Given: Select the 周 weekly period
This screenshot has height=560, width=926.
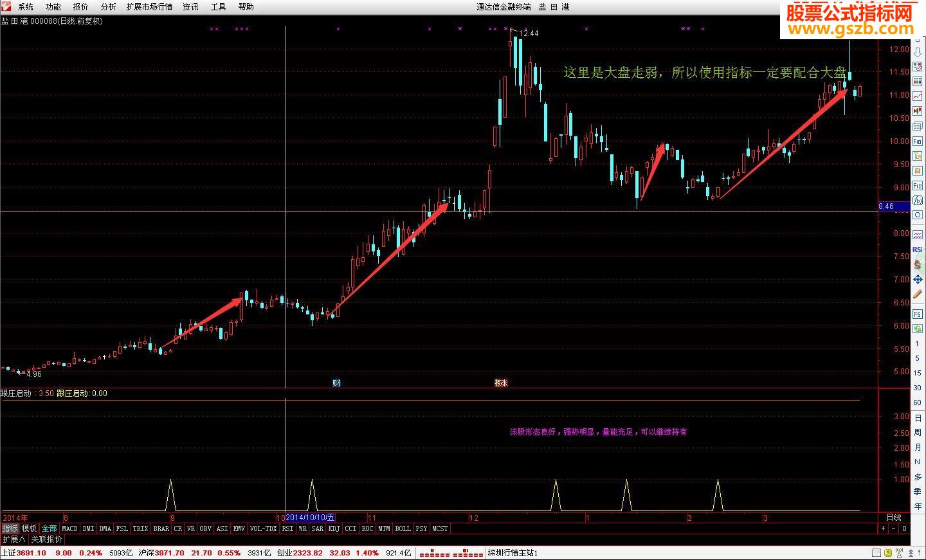Looking at the screenshot, I should coord(918,433).
